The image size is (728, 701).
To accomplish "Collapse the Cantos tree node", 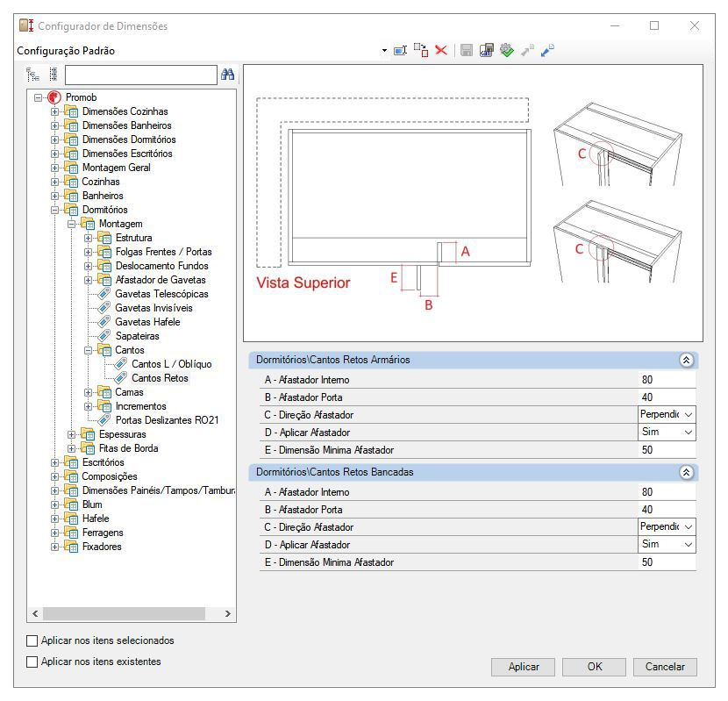I will pos(89,350).
